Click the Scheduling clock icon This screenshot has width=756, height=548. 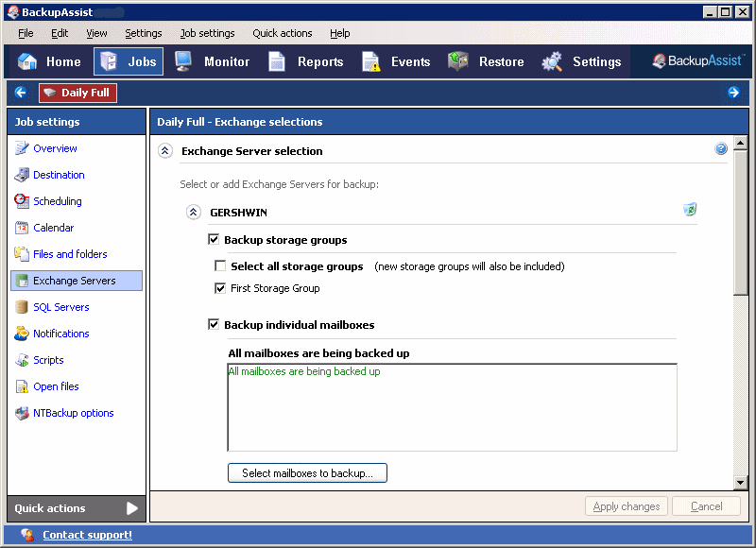[22, 201]
